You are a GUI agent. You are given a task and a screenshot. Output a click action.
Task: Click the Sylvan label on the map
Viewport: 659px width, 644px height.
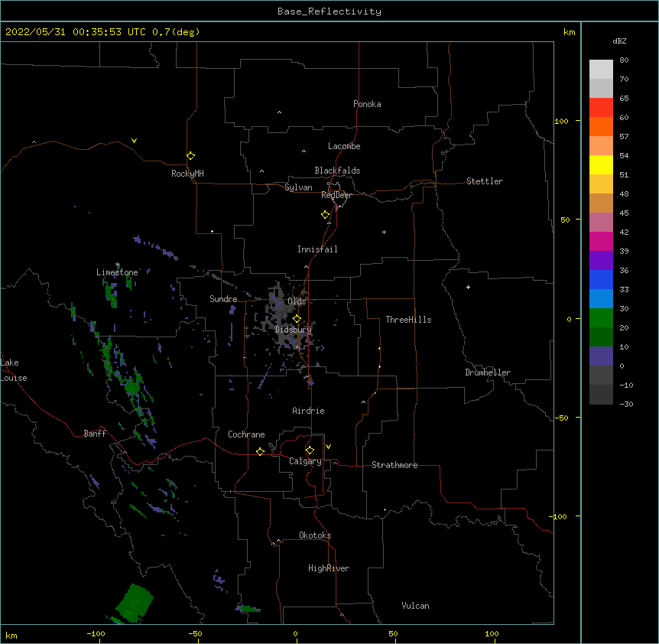[298, 187]
